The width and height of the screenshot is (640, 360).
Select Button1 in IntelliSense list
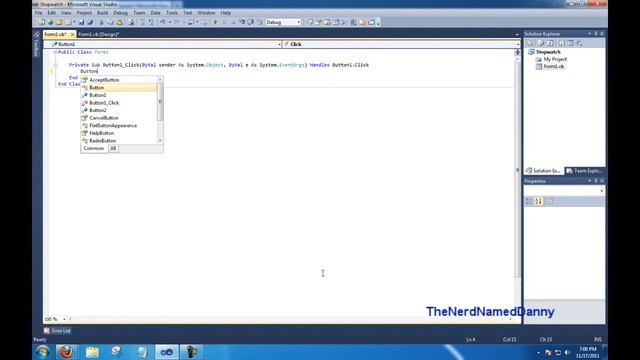(119, 95)
